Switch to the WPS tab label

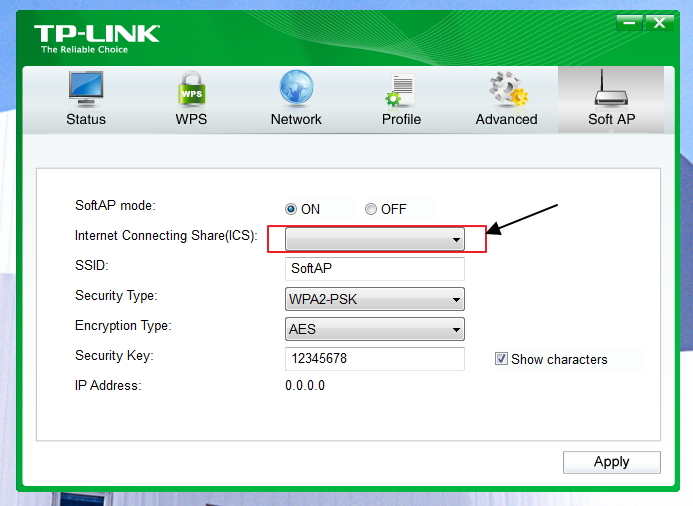click(x=191, y=119)
